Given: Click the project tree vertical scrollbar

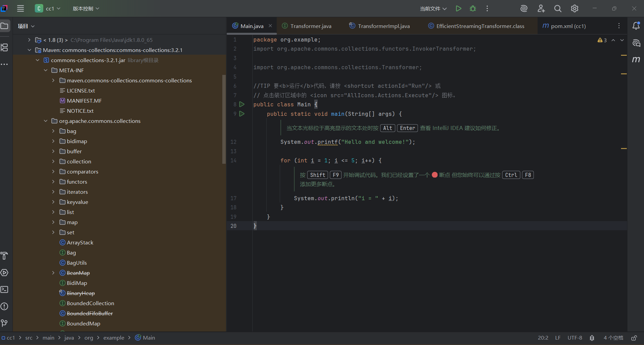Looking at the screenshot, I should [x=224, y=118].
